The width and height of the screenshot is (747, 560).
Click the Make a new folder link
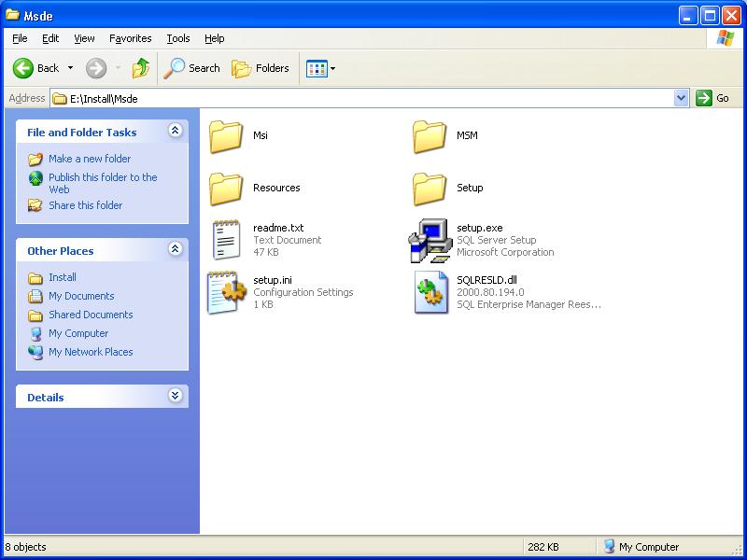[90, 159]
